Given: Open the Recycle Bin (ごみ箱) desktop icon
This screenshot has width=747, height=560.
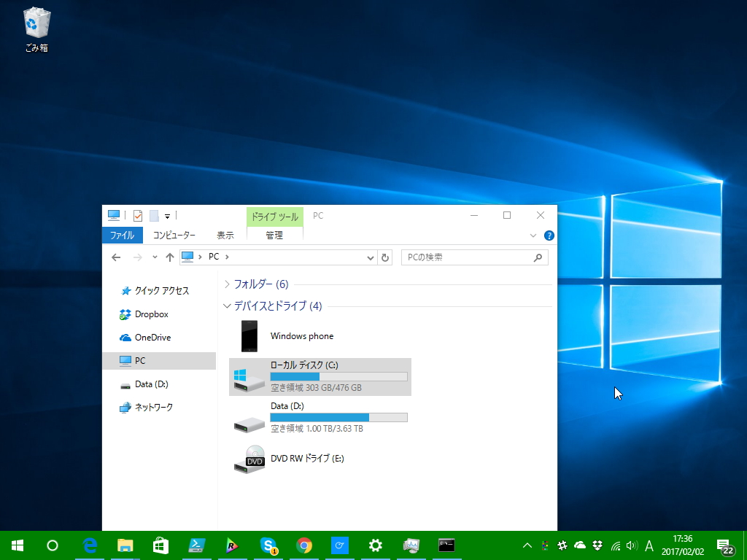Looking at the screenshot, I should click(x=36, y=29).
